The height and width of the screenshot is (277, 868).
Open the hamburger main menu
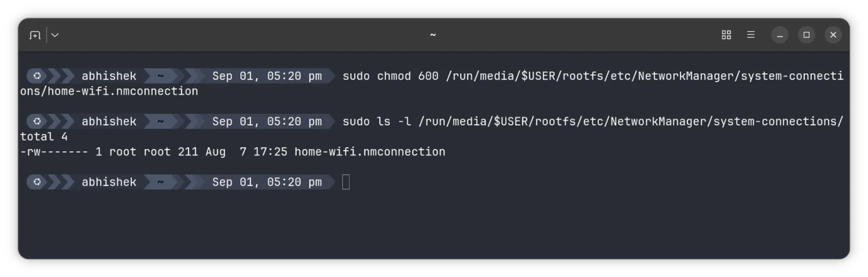(x=751, y=35)
